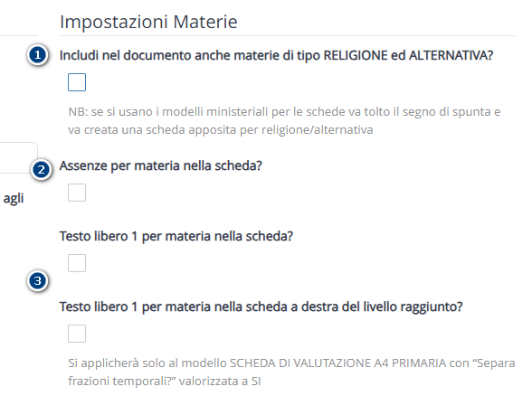Enable including RELIGIONE ed ALTERNATIVA subjects checkbox
The image size is (532, 396).
click(x=77, y=82)
